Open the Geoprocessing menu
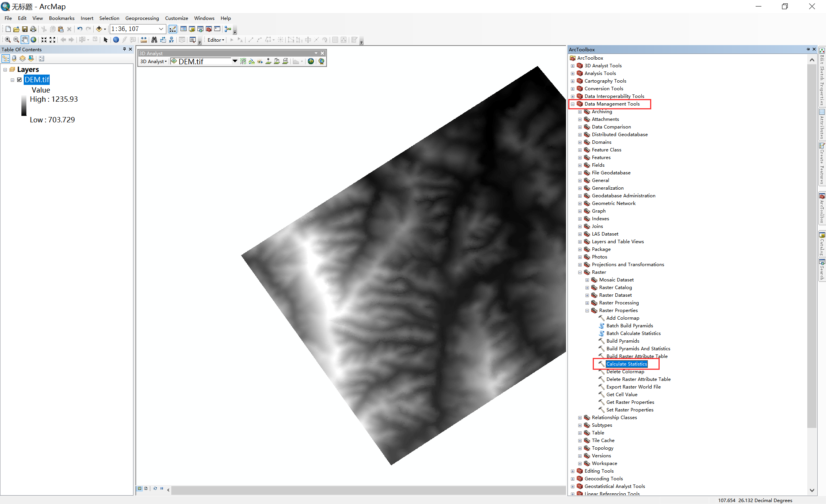This screenshot has height=504, width=826. click(x=142, y=18)
